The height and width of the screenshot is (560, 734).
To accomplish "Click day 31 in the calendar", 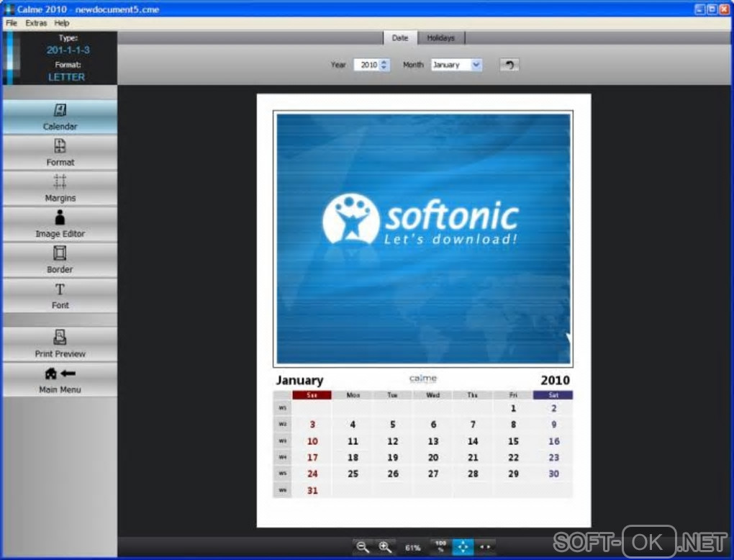I will point(312,491).
